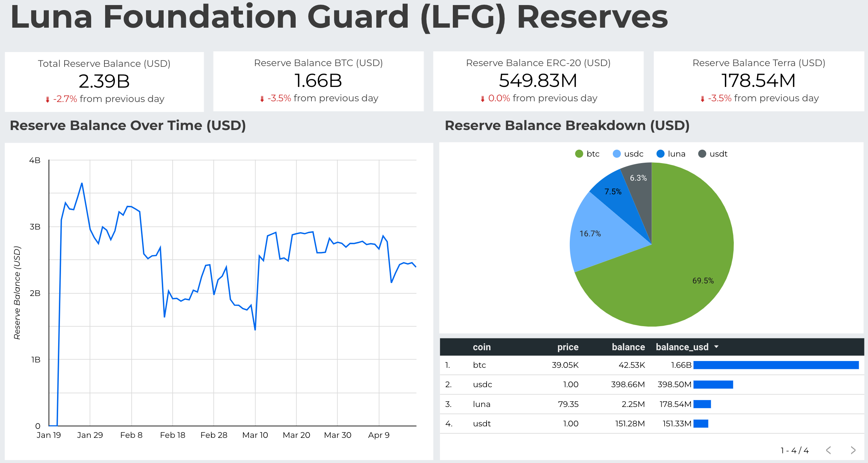Click the 151.28M balance cell
Screen dimensions: 868x463
click(x=630, y=423)
